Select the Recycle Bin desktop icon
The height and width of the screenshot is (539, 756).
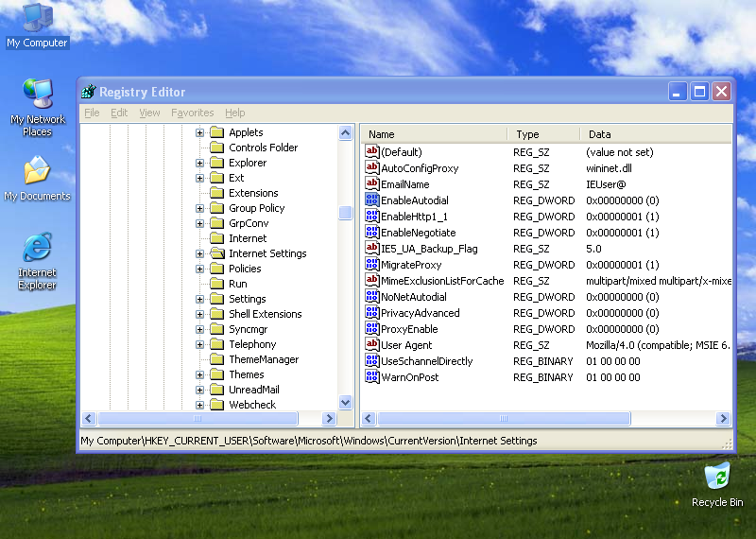coord(717,485)
